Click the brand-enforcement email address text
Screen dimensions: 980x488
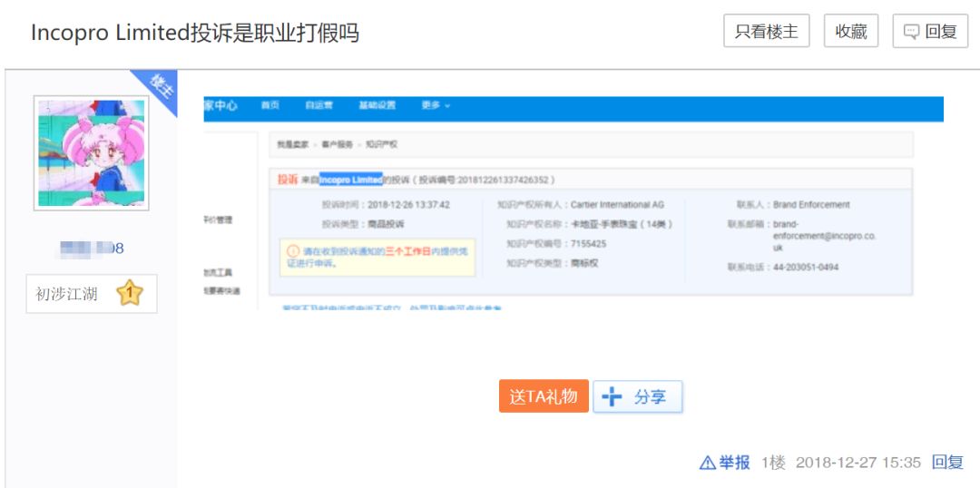824,236
